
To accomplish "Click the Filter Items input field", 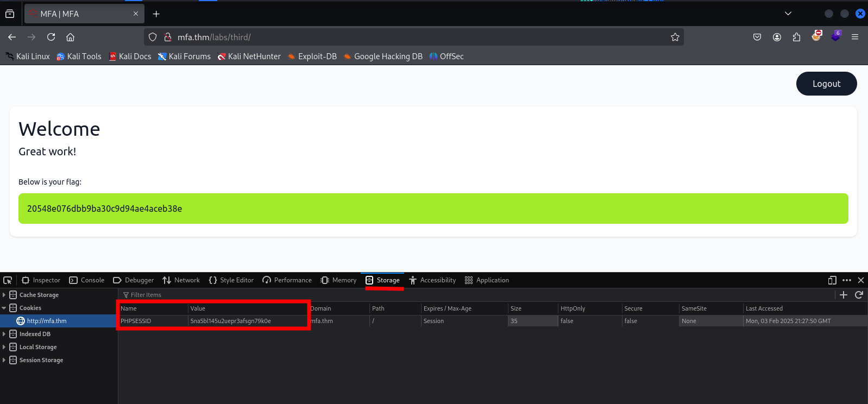I will (475, 295).
